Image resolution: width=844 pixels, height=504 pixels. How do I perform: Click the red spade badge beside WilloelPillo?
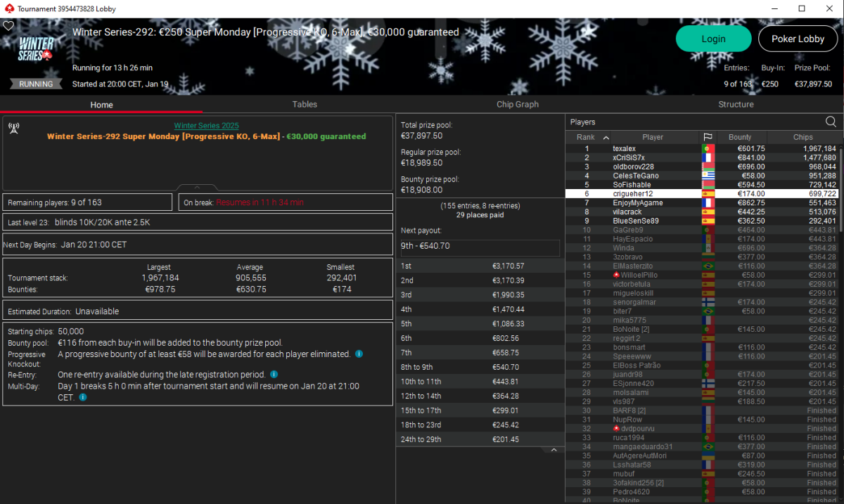[616, 275]
